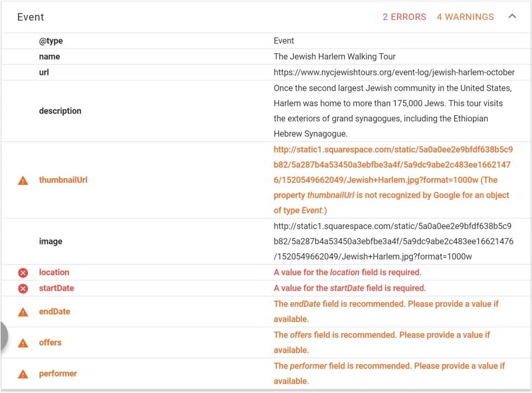532x393 pixels.
Task: Select the endDate property label
Action: [x=54, y=312]
